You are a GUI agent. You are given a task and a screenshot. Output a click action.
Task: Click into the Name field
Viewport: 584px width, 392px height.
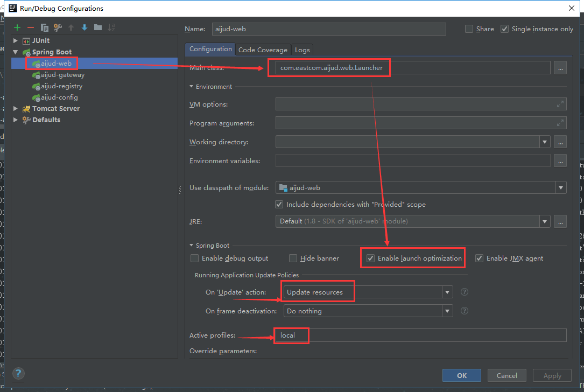click(329, 29)
